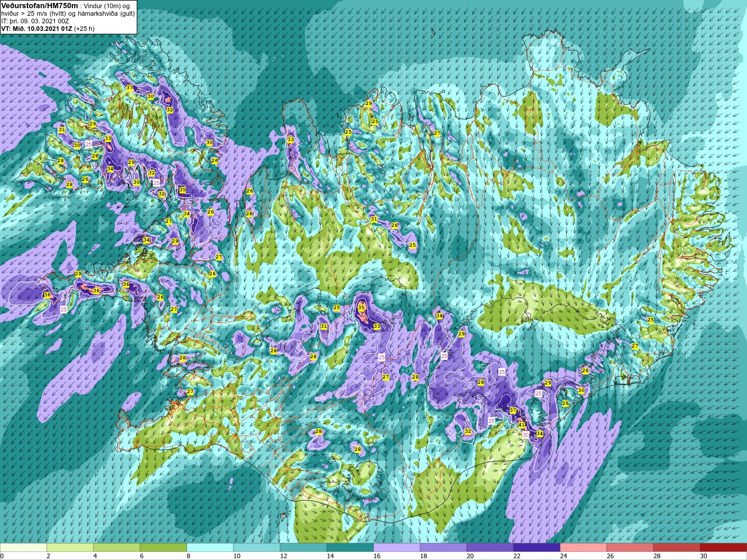747x560 pixels.
Task: Click the 4–6 m/s green legend swatch
Action: [x=117, y=548]
